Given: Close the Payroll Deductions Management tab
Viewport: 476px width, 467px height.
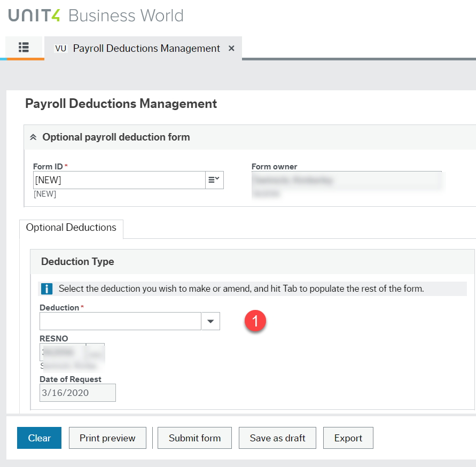Looking at the screenshot, I should click(231, 48).
